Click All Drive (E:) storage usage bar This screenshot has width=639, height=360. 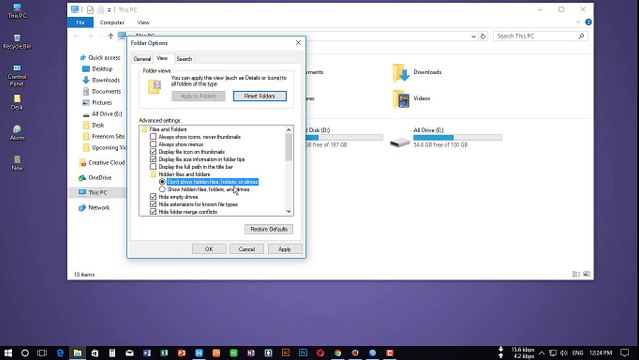[458, 137]
